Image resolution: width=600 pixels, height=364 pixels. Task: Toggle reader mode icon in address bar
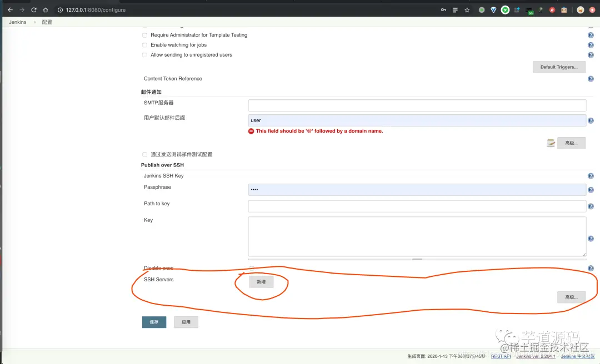pos(455,10)
